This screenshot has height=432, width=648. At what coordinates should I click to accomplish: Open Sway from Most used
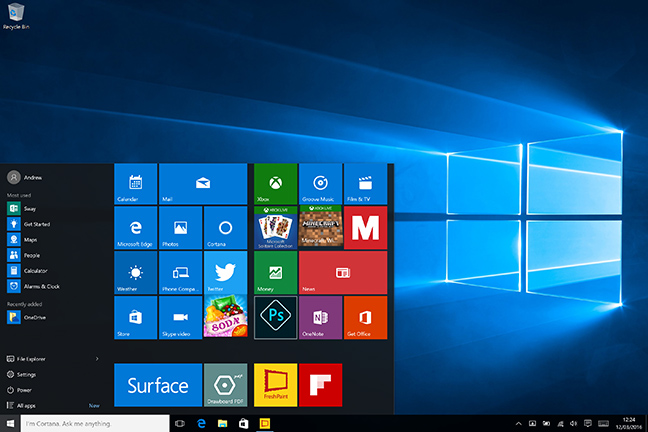[x=21, y=208]
